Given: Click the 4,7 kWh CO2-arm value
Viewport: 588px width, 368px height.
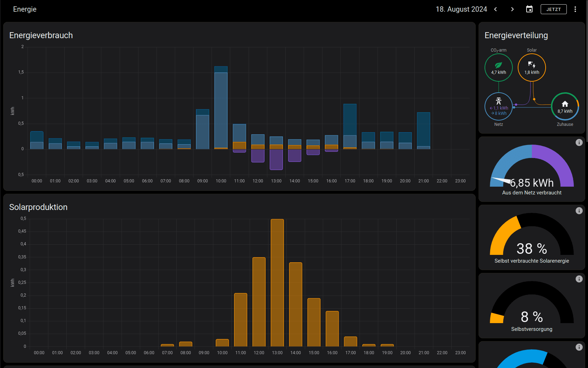Looking at the screenshot, I should click(x=499, y=72).
